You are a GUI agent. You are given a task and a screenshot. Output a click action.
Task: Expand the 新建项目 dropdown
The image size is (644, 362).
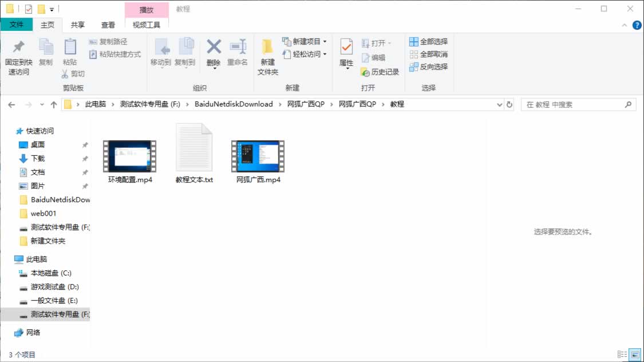tap(325, 42)
